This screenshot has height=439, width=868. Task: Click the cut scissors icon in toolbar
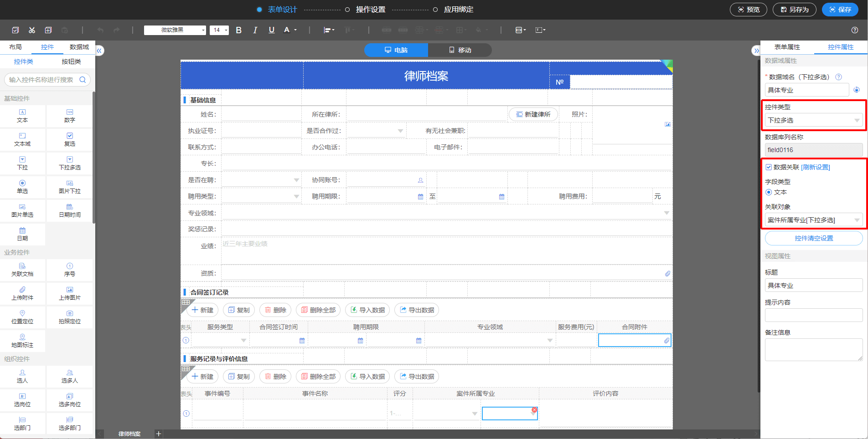pyautogui.click(x=32, y=30)
